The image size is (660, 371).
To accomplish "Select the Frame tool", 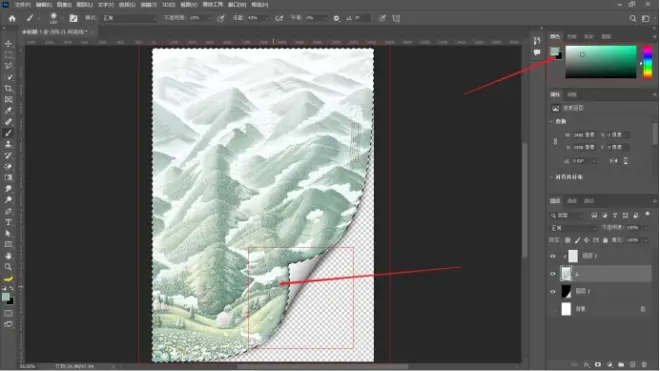I will (8, 99).
